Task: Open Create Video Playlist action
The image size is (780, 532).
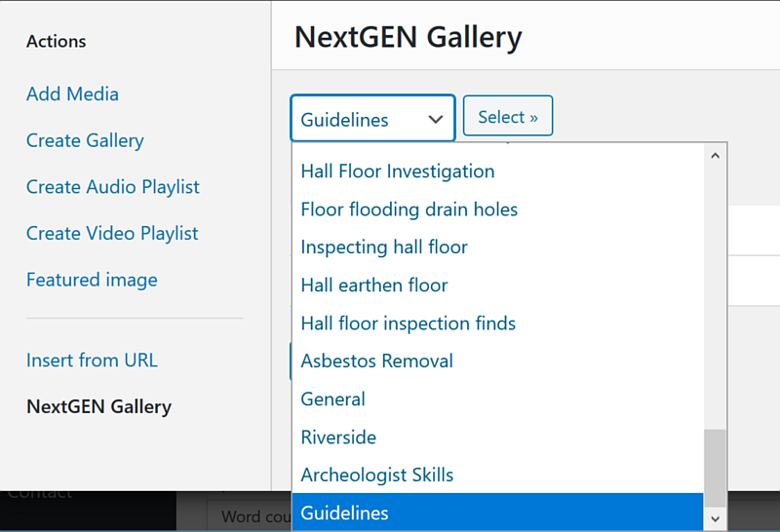Action: [x=112, y=234]
